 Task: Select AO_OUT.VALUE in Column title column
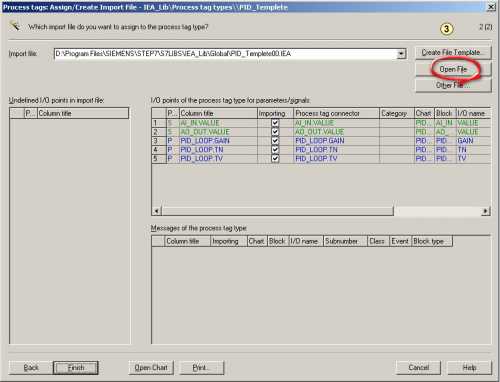click(x=218, y=132)
